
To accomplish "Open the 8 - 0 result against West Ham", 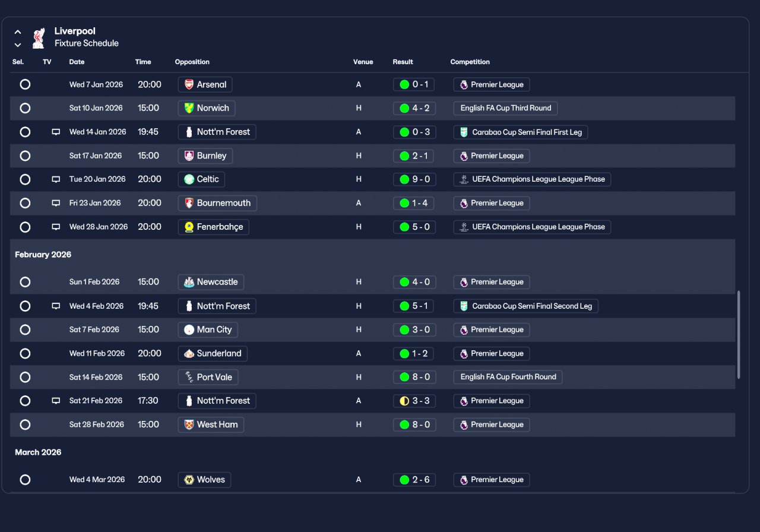I will coord(414,425).
